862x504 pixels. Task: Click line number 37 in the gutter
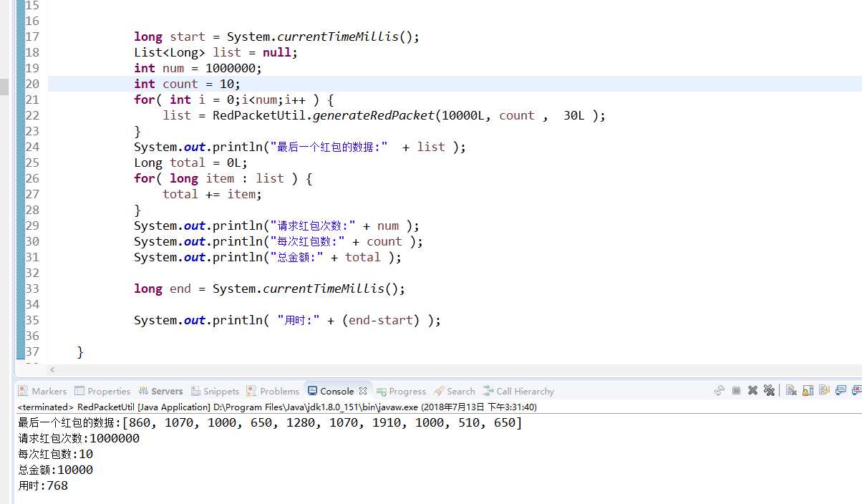tap(32, 352)
